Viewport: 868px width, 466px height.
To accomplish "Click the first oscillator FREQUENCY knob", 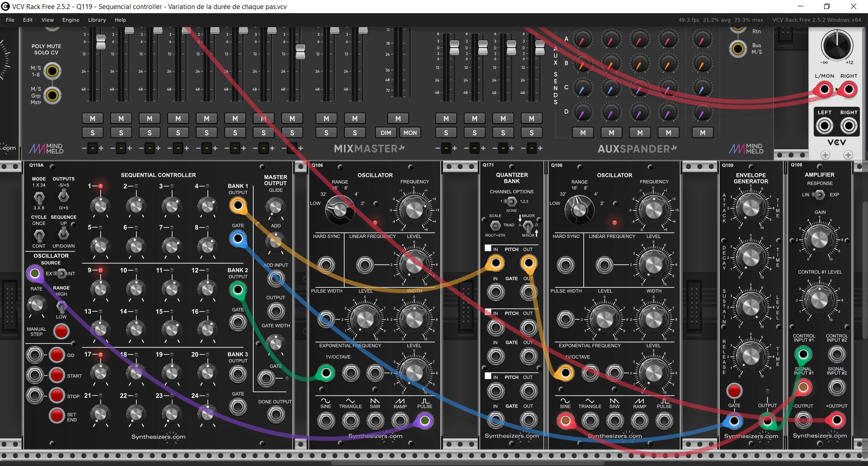I will 414,210.
